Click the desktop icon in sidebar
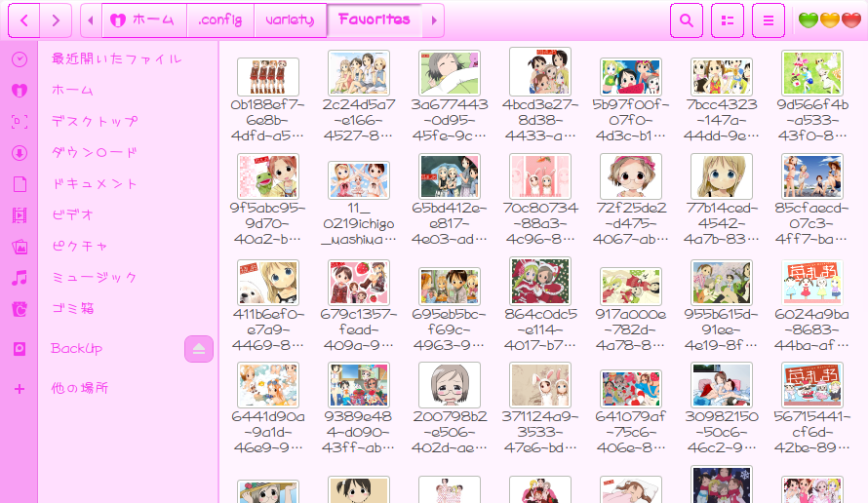This screenshot has height=503, width=868. (x=20, y=121)
